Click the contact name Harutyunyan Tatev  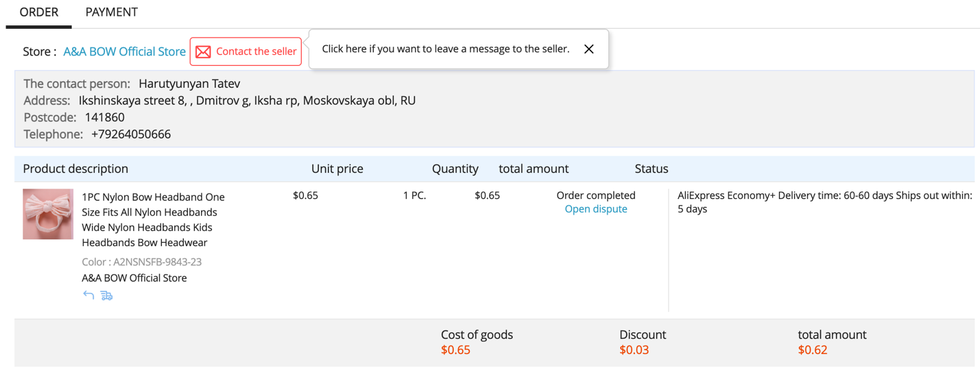[189, 84]
